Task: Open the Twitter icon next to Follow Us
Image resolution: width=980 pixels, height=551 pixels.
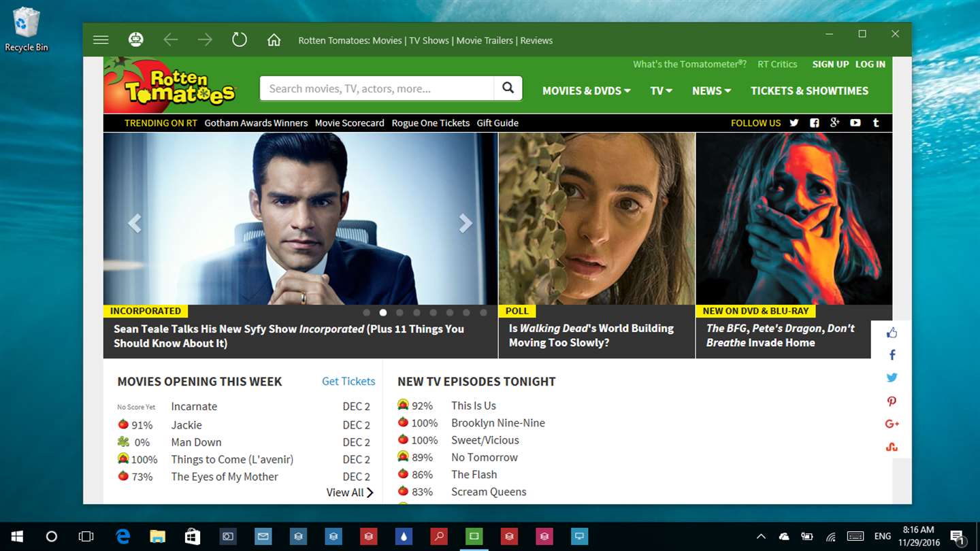Action: coord(794,123)
